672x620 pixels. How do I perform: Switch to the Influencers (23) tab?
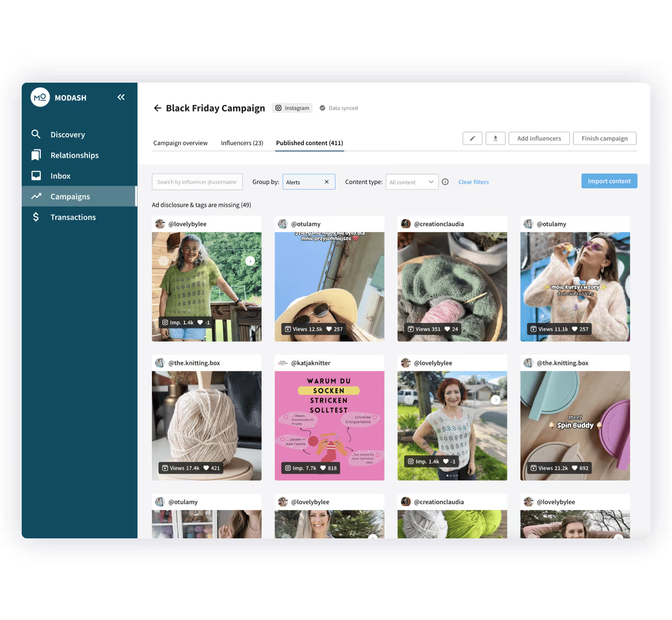(x=242, y=143)
